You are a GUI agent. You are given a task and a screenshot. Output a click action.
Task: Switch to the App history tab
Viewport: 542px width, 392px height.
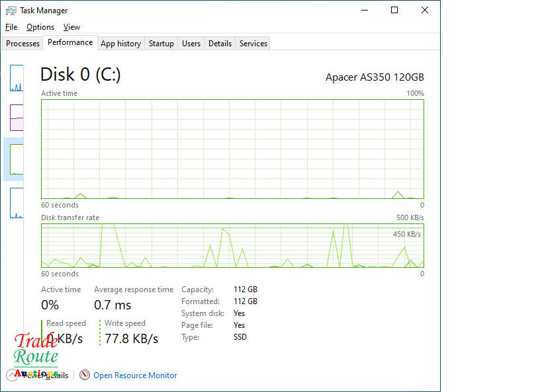[120, 44]
